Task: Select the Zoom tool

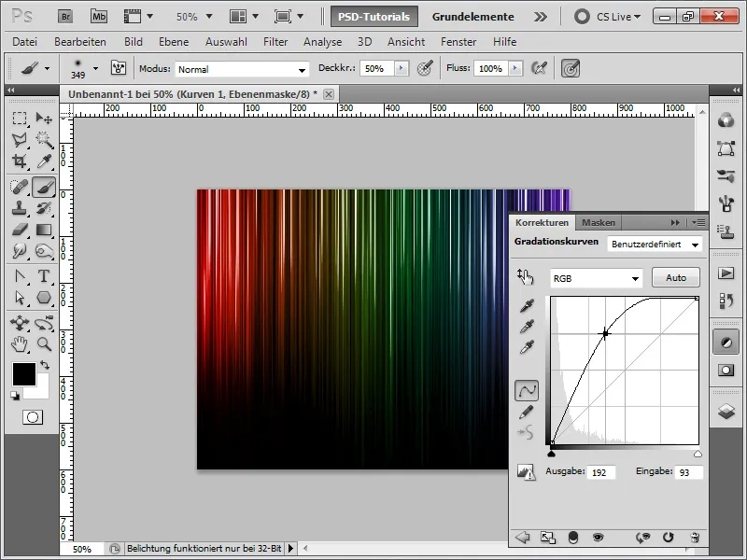Action: [x=44, y=343]
